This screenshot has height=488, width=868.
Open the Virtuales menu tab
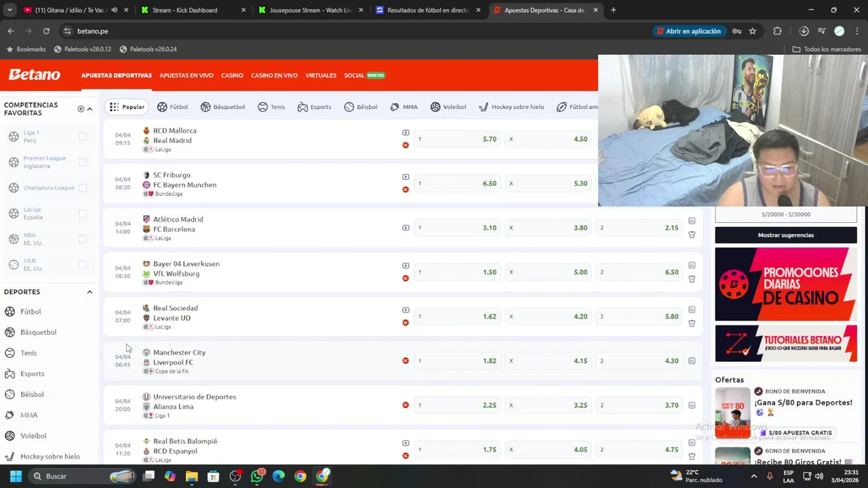(321, 75)
